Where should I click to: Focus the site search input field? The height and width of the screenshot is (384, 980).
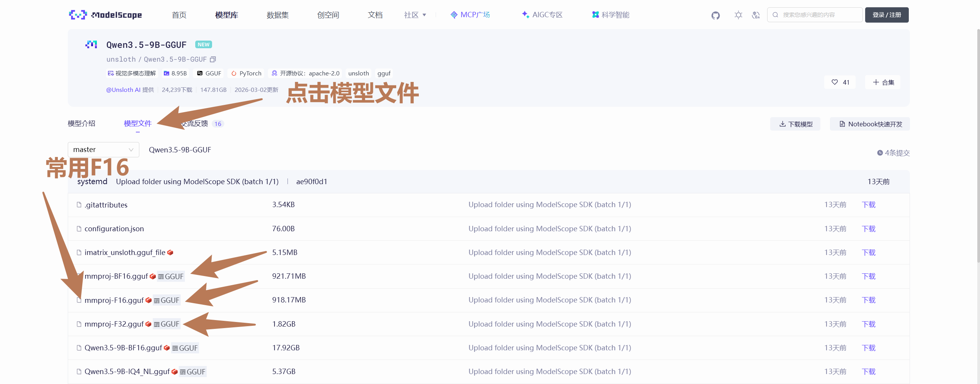click(815, 15)
